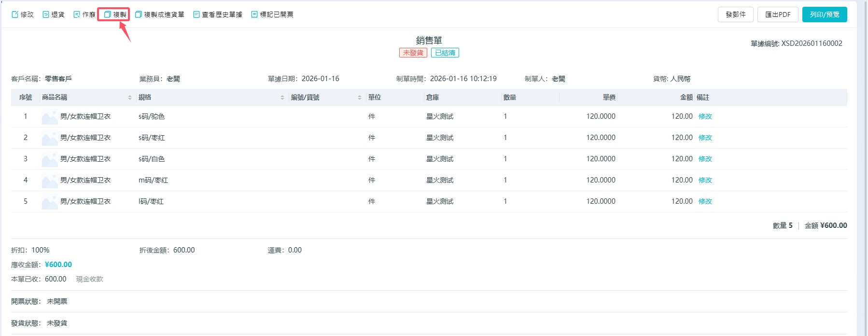Click the vertical scrollbar on the right
The image size is (868, 336).
pyautogui.click(x=862, y=168)
